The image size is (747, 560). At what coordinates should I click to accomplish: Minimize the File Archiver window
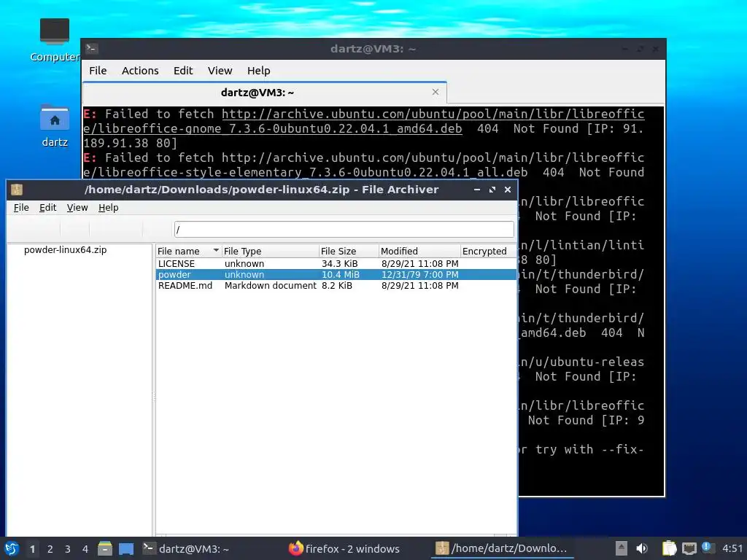477,190
